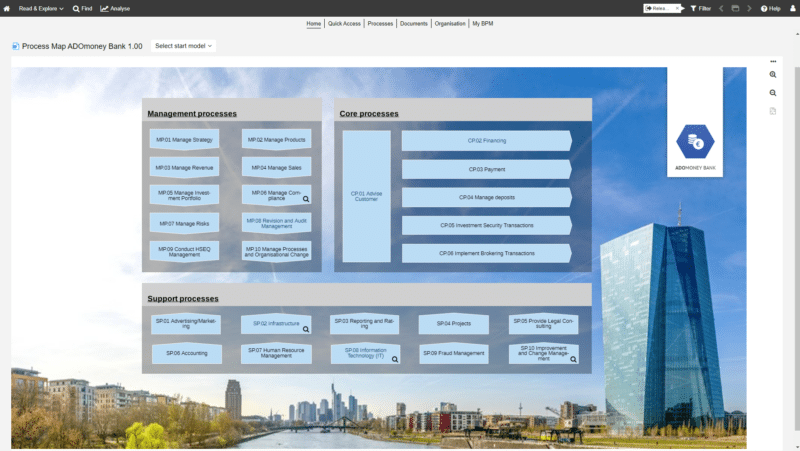This screenshot has width=800, height=451.
Task: Clear the Release filter with the X
Action: [x=677, y=8]
